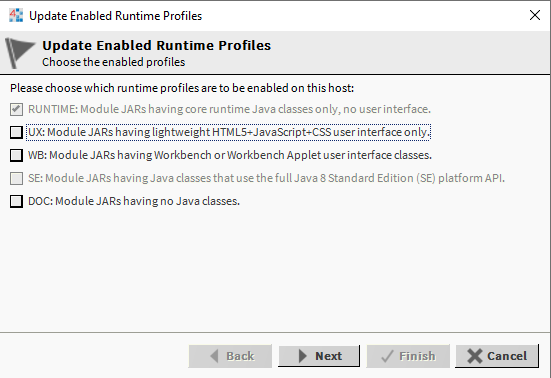Click the Next button label
The width and height of the screenshot is (551, 378).
point(329,356)
